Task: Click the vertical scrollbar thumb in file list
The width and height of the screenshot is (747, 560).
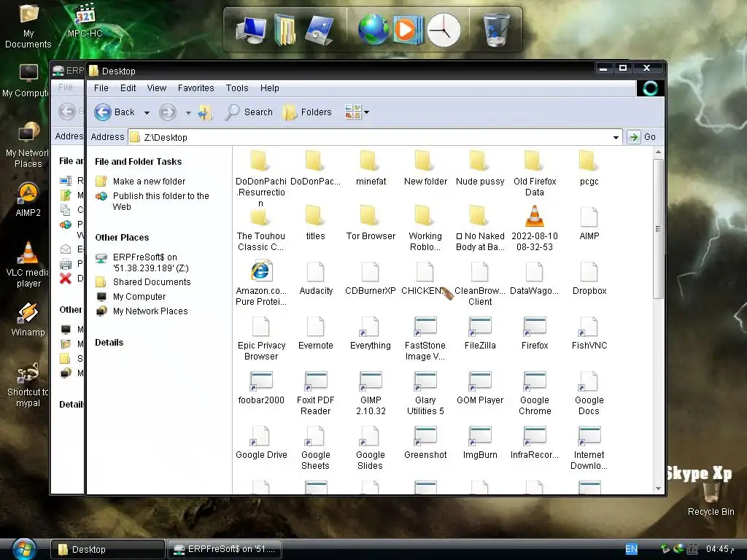Action: click(x=659, y=229)
